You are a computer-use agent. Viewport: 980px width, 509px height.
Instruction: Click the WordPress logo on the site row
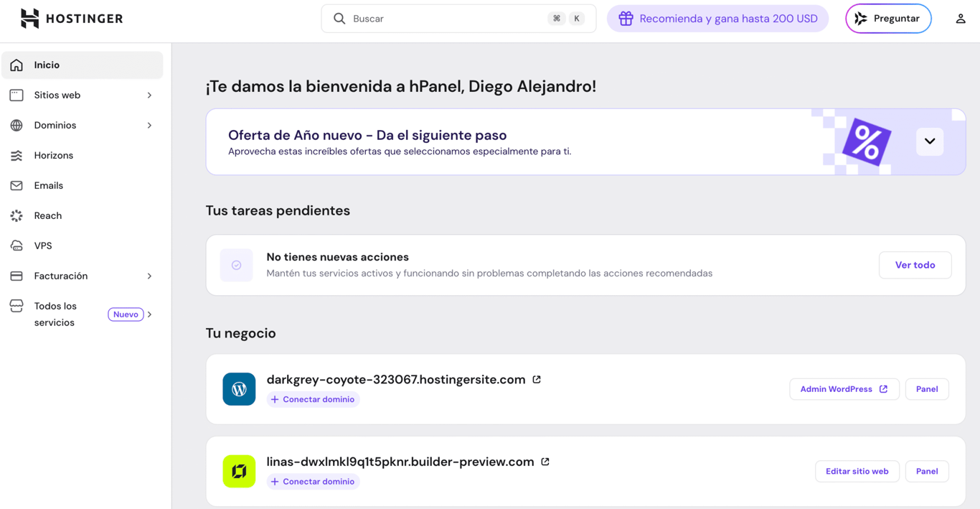click(x=239, y=389)
